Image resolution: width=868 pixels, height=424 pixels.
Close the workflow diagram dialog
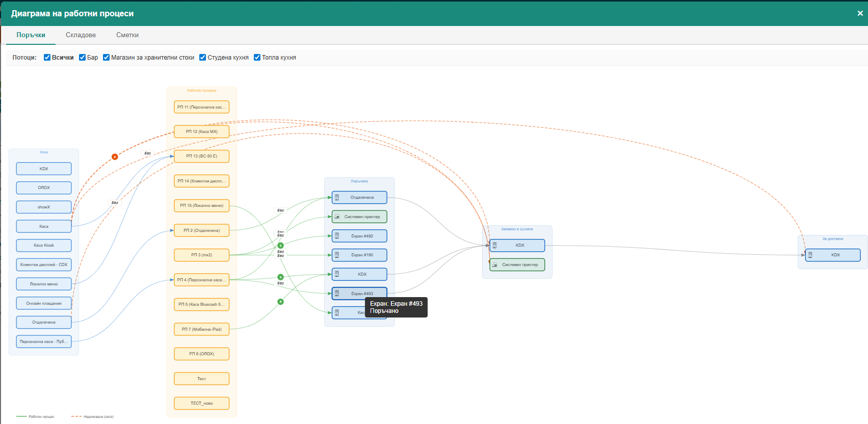point(860,13)
